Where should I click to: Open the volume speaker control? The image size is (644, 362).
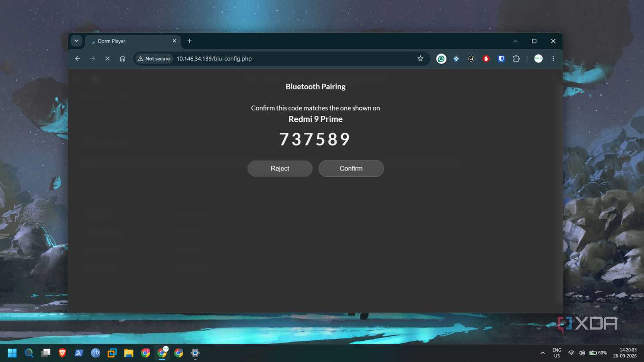tap(582, 353)
